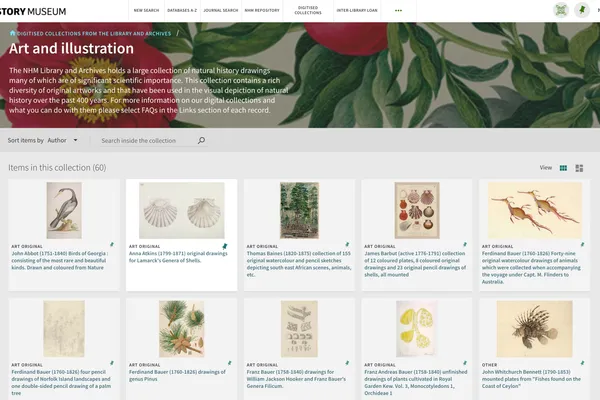Click the lionfish illustration thumbnail

pos(535,329)
